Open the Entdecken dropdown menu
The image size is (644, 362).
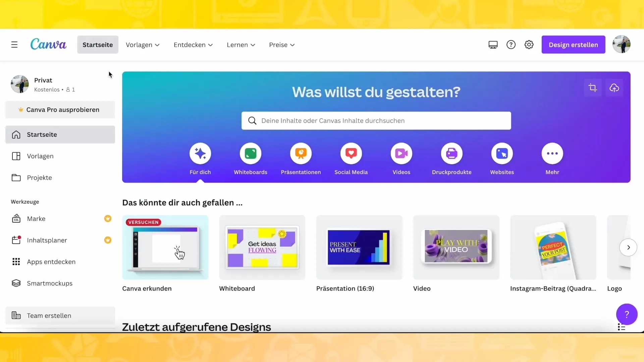pyautogui.click(x=193, y=45)
